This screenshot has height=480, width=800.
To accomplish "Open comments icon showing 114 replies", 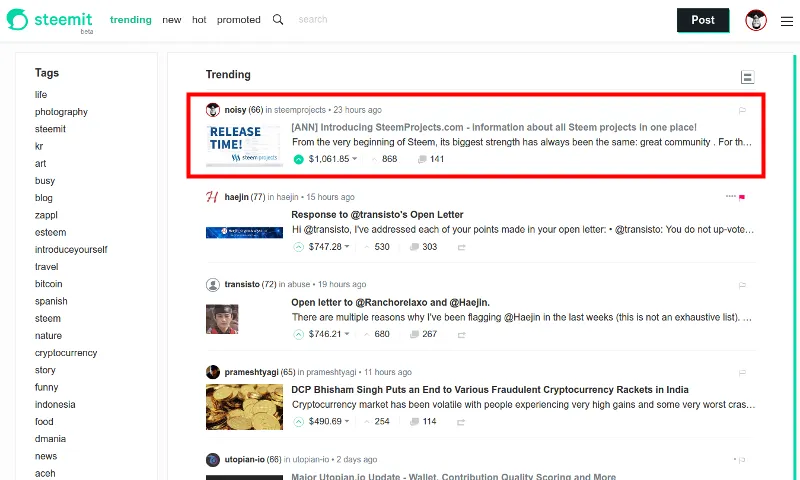I will (414, 421).
